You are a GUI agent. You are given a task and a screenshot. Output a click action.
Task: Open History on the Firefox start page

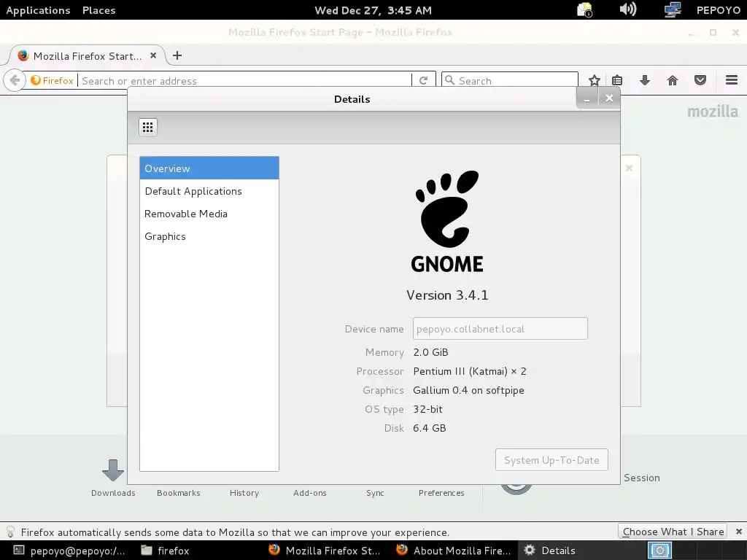pyautogui.click(x=244, y=493)
